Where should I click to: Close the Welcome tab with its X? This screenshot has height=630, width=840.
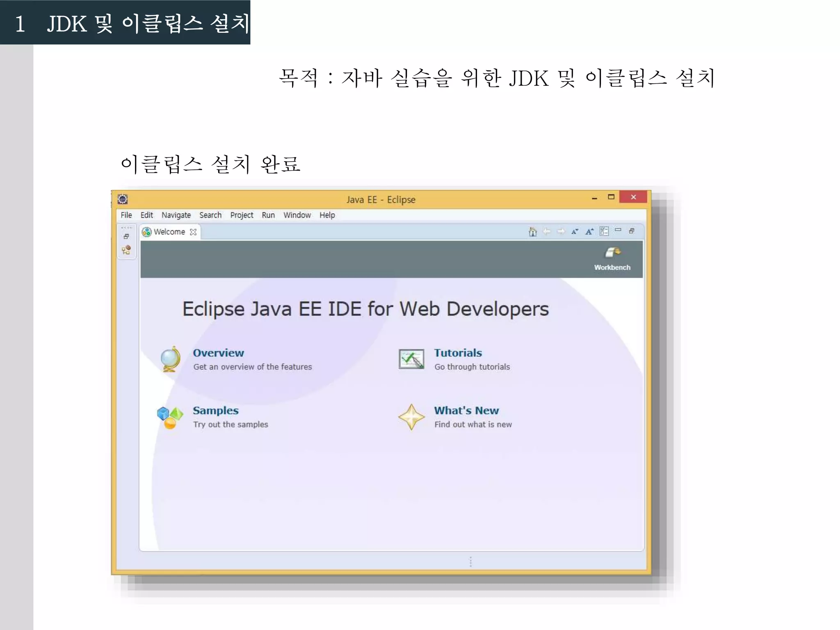pos(193,232)
